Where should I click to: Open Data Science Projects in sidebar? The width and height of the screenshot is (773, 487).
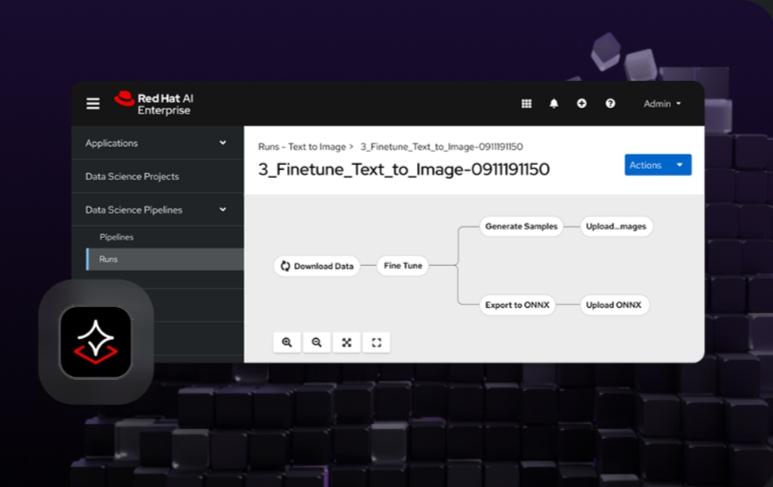[132, 176]
